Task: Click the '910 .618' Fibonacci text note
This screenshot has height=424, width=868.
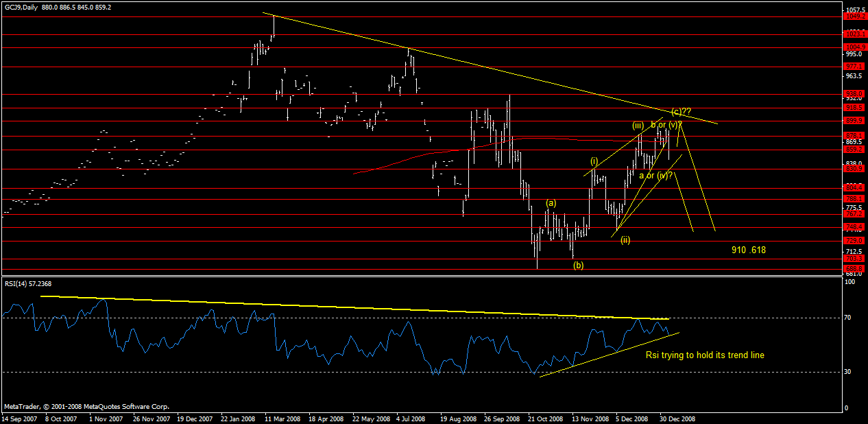Action: point(748,250)
